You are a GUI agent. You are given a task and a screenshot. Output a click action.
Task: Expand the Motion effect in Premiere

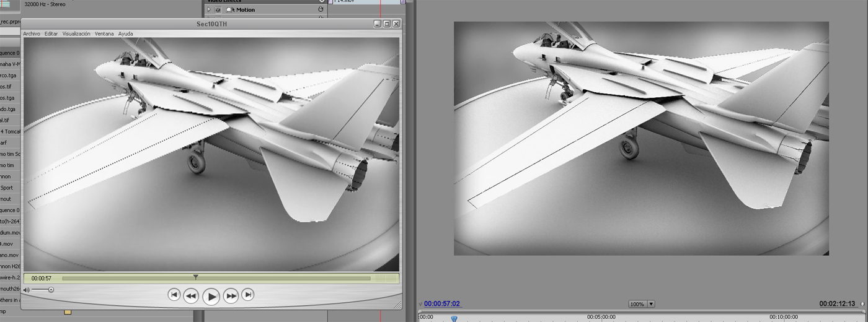(x=210, y=10)
